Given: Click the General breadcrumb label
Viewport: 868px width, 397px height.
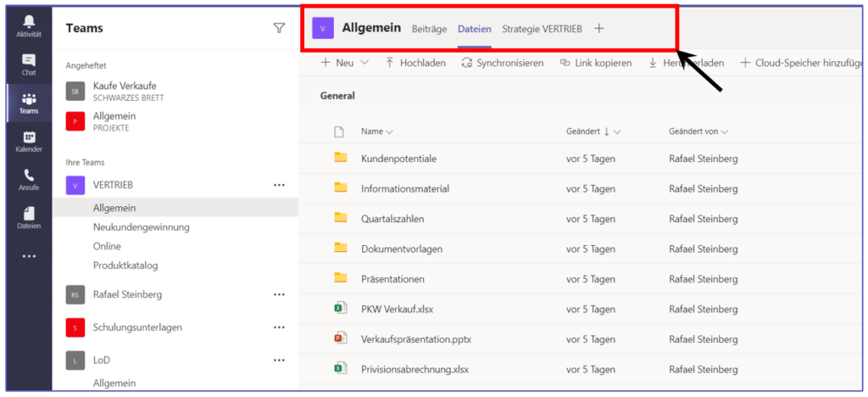Looking at the screenshot, I should click(337, 96).
